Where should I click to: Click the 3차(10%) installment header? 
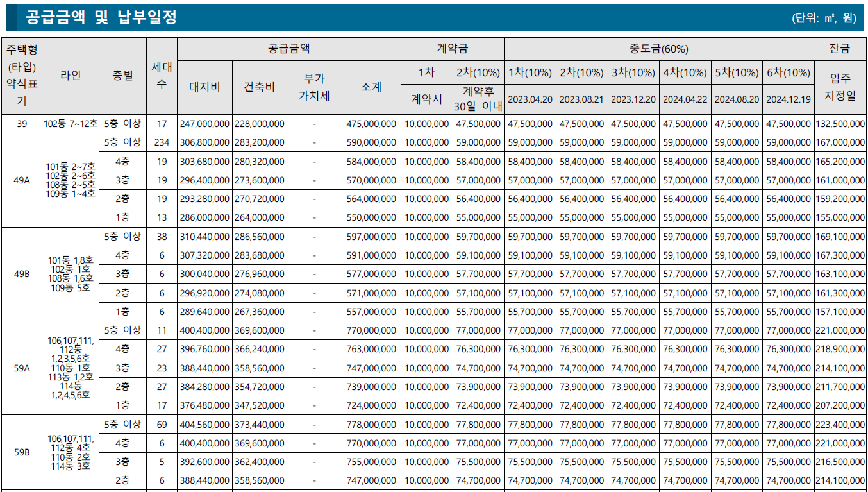(633, 72)
